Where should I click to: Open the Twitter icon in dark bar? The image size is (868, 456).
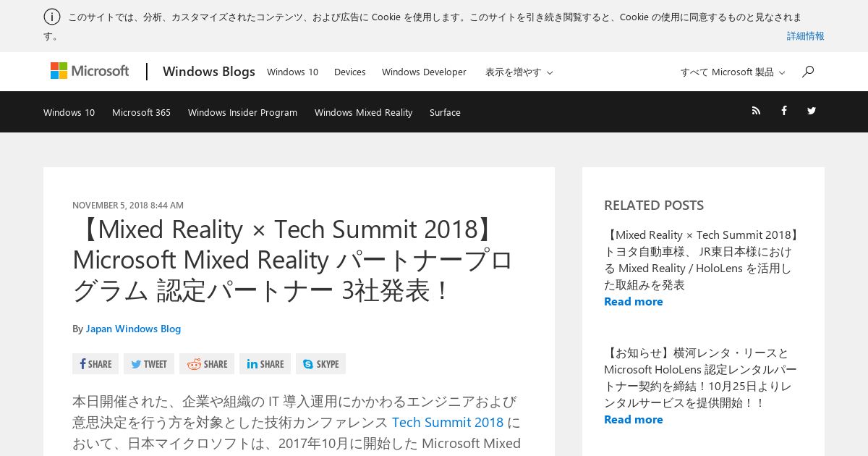(x=812, y=111)
